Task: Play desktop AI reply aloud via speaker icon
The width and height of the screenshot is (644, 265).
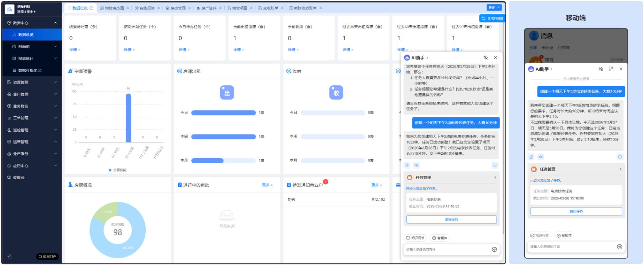Action: point(416,165)
